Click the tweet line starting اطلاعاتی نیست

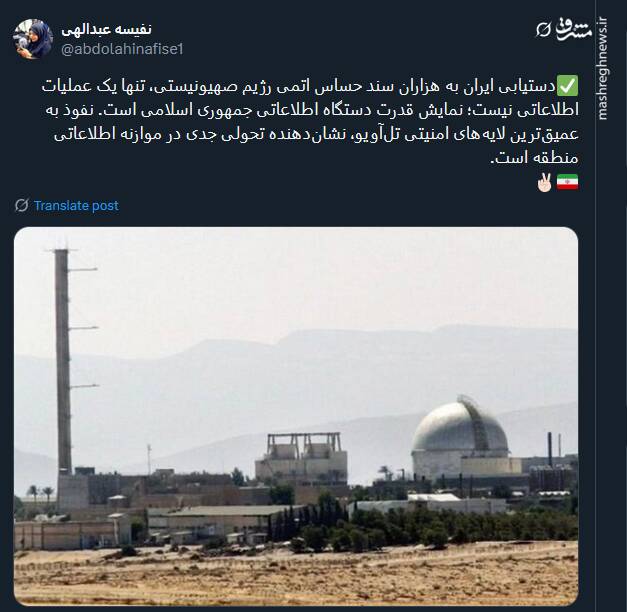[x=312, y=110]
